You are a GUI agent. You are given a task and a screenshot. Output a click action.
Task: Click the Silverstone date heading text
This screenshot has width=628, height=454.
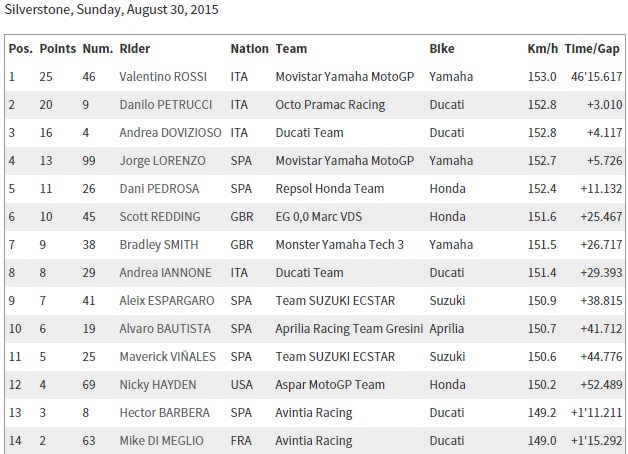(x=111, y=10)
